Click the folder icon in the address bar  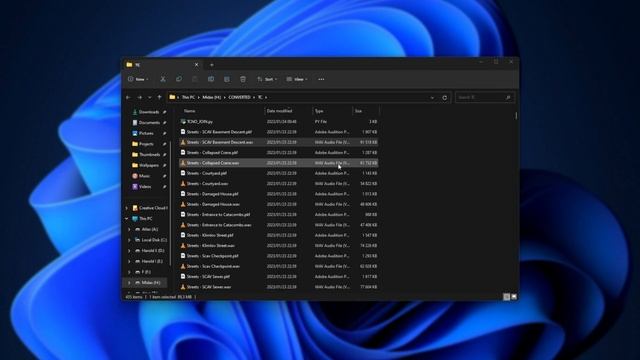[x=172, y=97]
